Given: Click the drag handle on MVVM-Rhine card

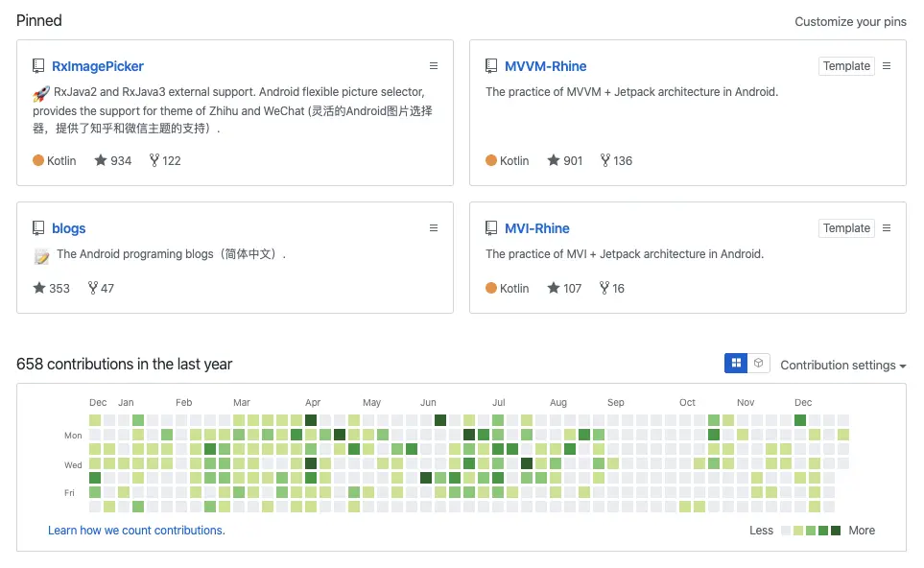Looking at the screenshot, I should [887, 66].
